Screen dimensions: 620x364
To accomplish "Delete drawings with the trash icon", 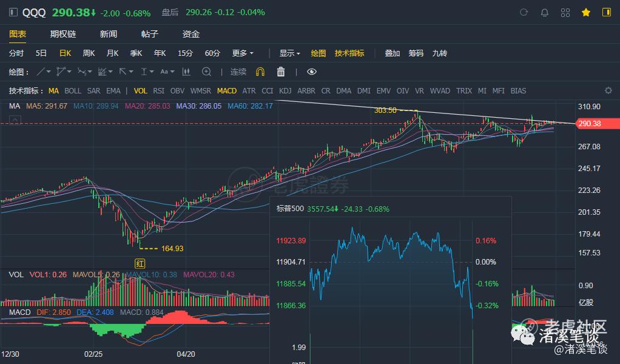I will click(281, 72).
